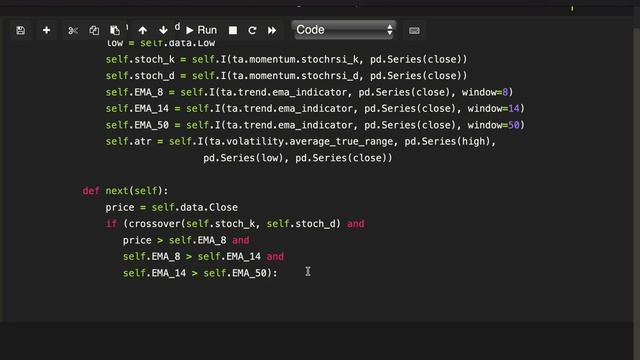The height and width of the screenshot is (360, 640).
Task: Click the 'price = self.data.Close' line
Action: pos(171,207)
